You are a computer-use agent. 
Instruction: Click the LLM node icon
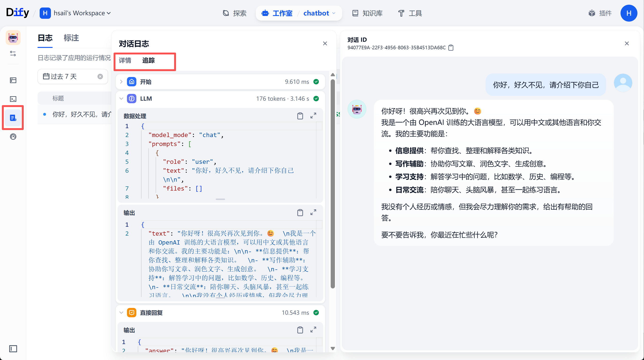coord(132,99)
